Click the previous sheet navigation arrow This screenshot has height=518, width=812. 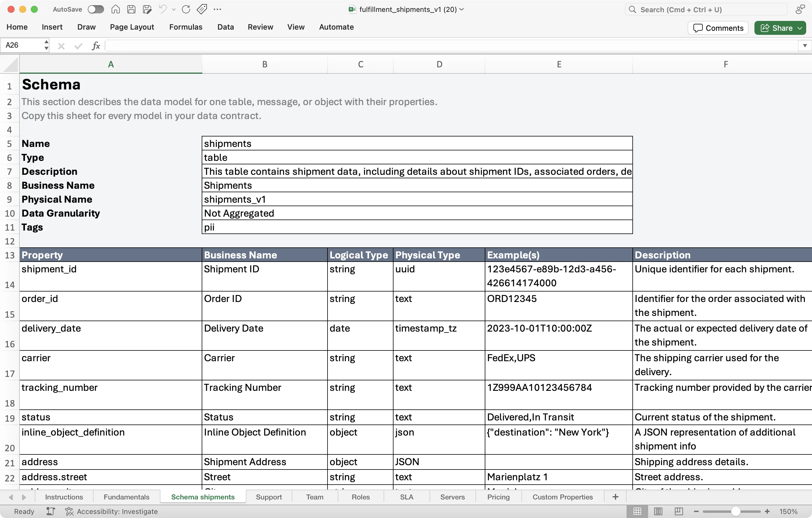[x=11, y=497]
